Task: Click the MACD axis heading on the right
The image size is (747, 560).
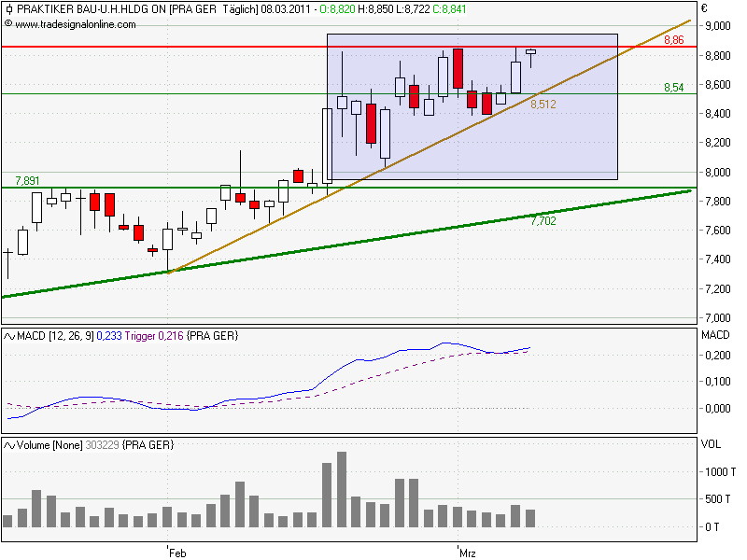Action: coord(715,335)
